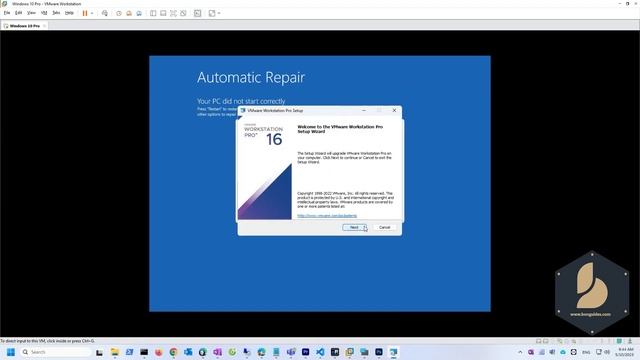This screenshot has height=360, width=640.
Task: Click Send Ctrl+Alt+Del toolbar icon
Action: click(x=105, y=13)
